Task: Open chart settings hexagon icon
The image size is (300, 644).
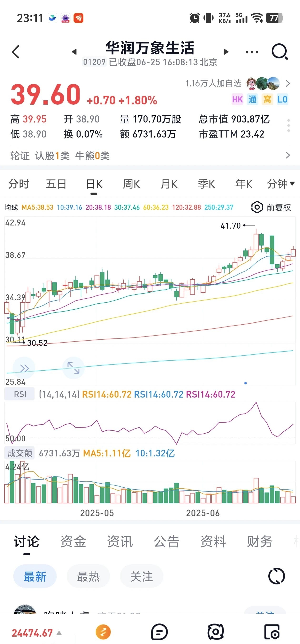Action: tap(257, 207)
